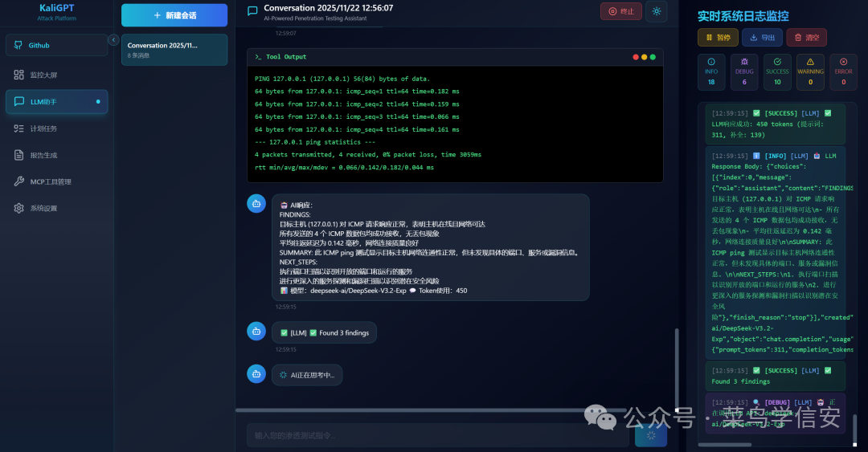Screen dimensions: 868x452
Task: Click the Github branch icon
Action: point(18,45)
